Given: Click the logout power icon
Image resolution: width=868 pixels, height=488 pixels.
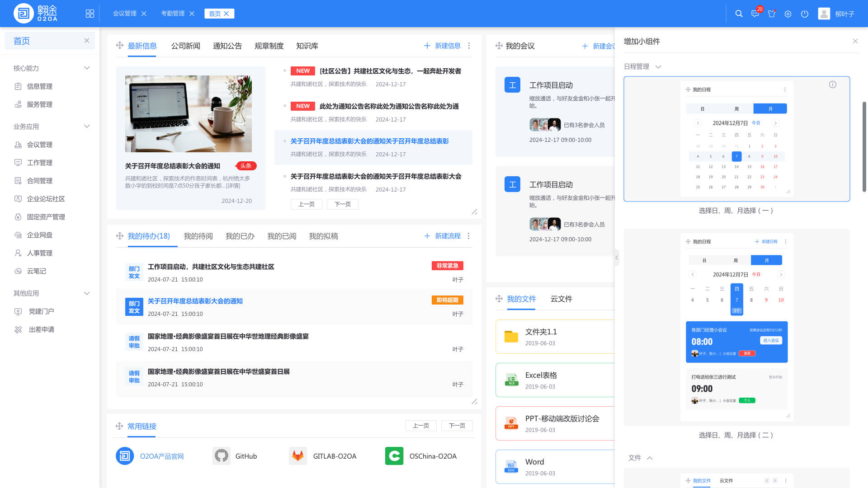Looking at the screenshot, I should (804, 14).
